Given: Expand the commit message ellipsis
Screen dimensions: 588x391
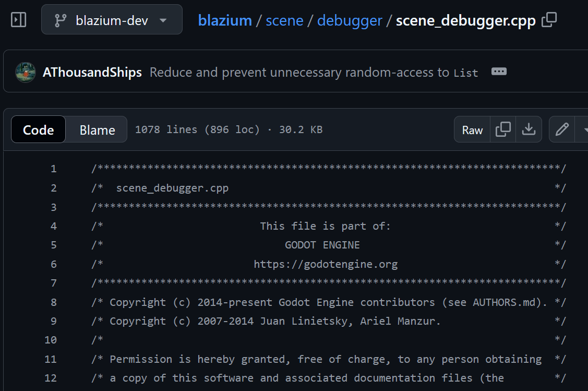Looking at the screenshot, I should (x=499, y=72).
